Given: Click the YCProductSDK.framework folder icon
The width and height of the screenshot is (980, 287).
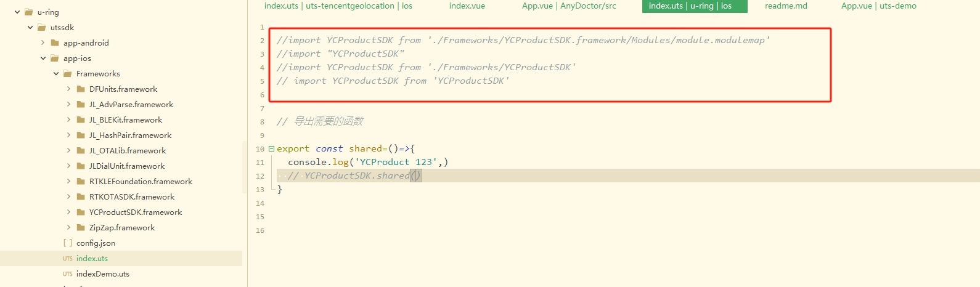Looking at the screenshot, I should [81, 212].
